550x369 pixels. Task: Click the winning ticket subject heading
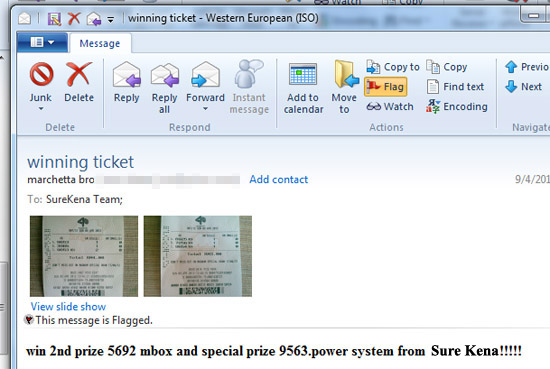click(x=81, y=162)
